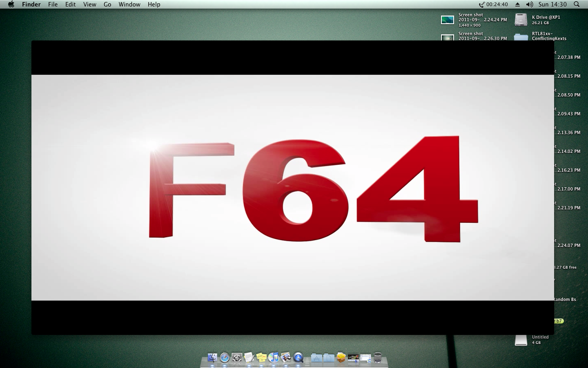This screenshot has width=588, height=368.
Task: Open the Documents folder stack in Dock
Action: 329,358
